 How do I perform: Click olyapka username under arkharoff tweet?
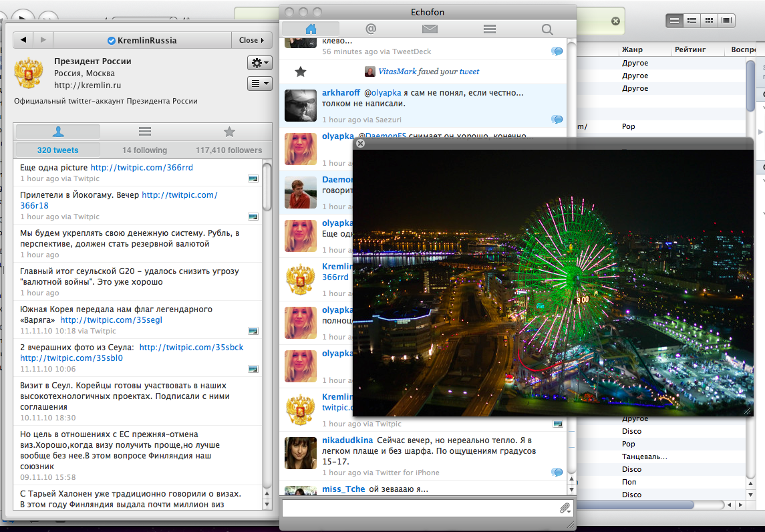337,136
